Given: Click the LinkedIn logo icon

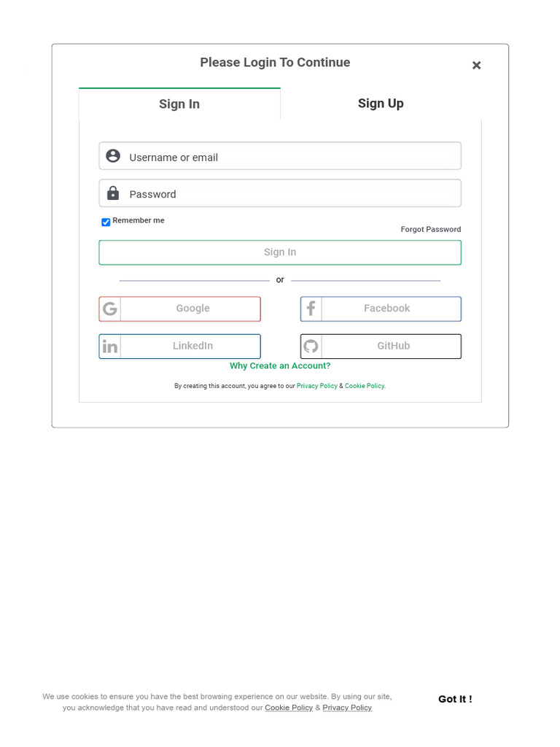Looking at the screenshot, I should pyautogui.click(x=110, y=347).
